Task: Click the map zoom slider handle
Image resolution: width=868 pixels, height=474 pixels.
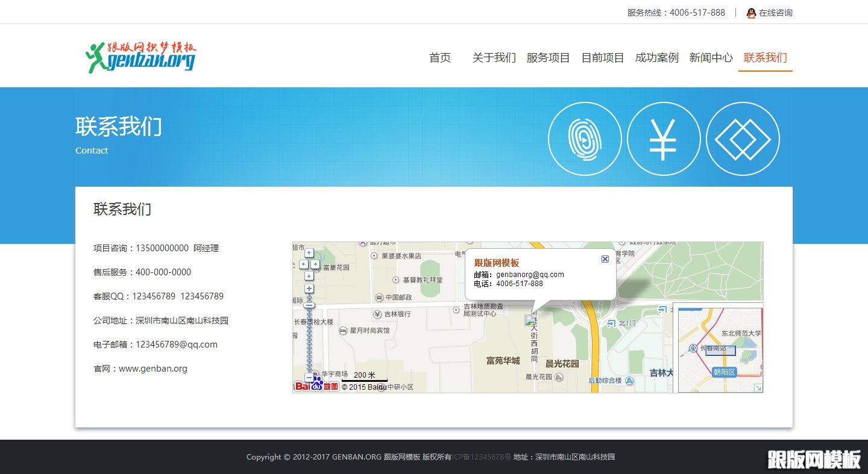Action: pos(309,305)
